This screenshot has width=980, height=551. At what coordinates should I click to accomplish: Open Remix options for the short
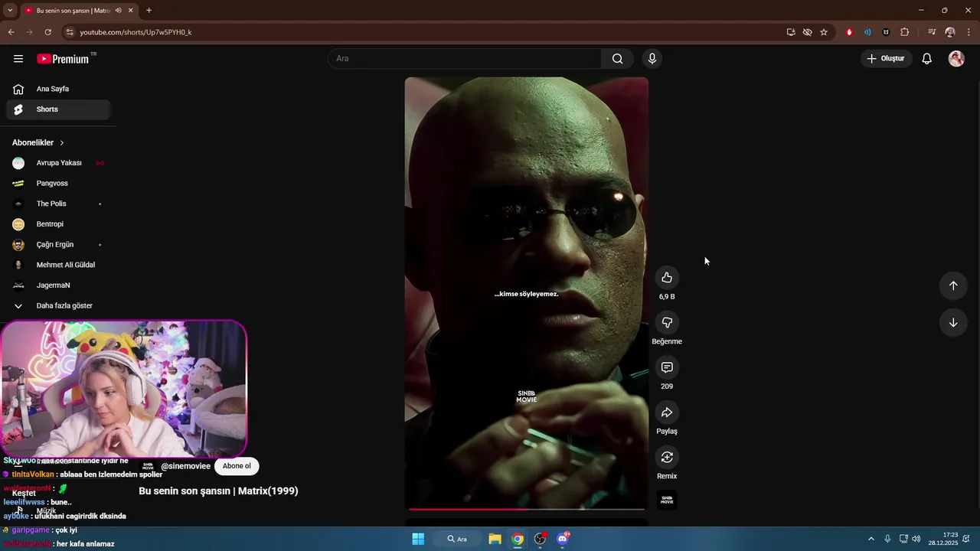pos(667,458)
